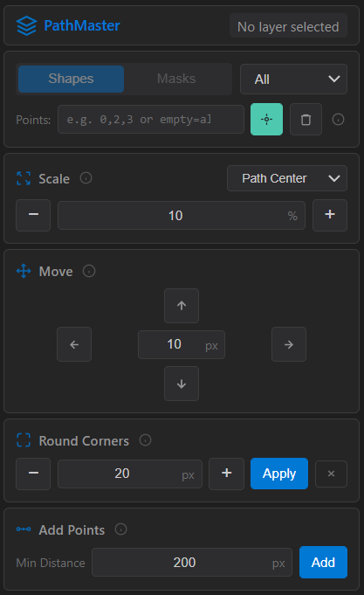The height and width of the screenshot is (595, 364).
Task: Click the Min Distance value field
Action: tap(192, 563)
